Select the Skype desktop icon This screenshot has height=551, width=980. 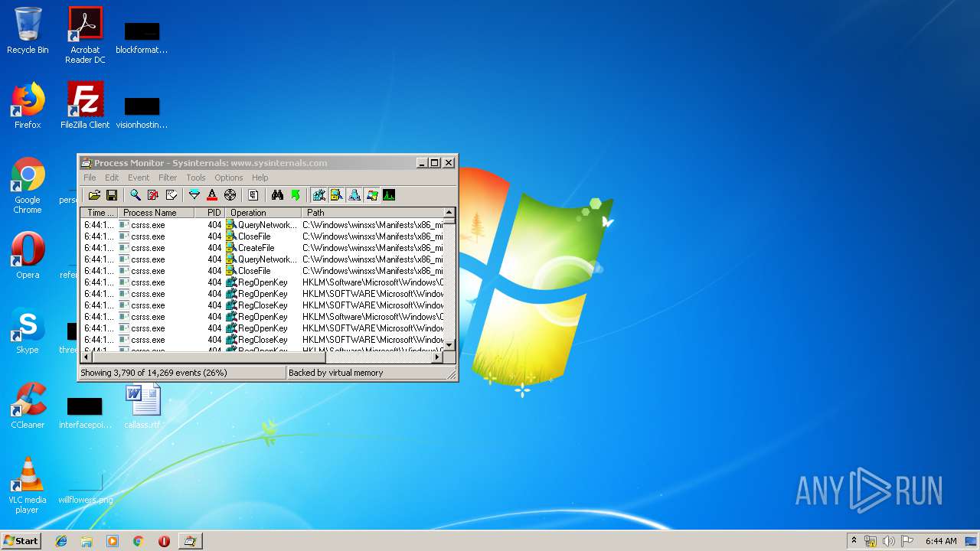[28, 331]
